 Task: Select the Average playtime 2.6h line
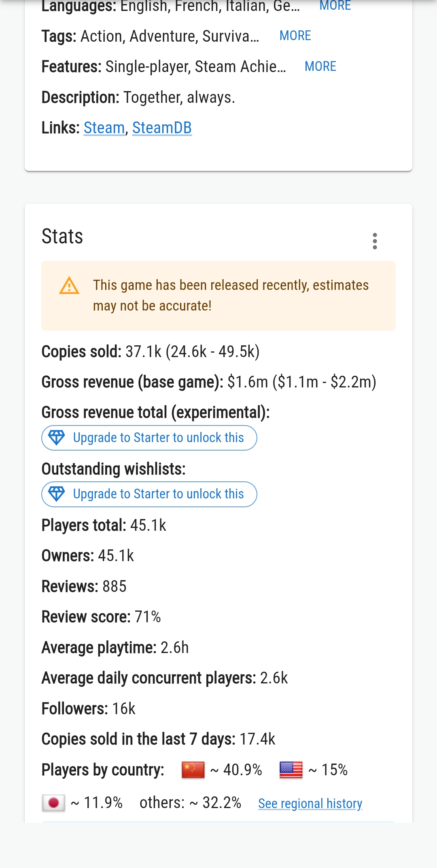[115, 647]
